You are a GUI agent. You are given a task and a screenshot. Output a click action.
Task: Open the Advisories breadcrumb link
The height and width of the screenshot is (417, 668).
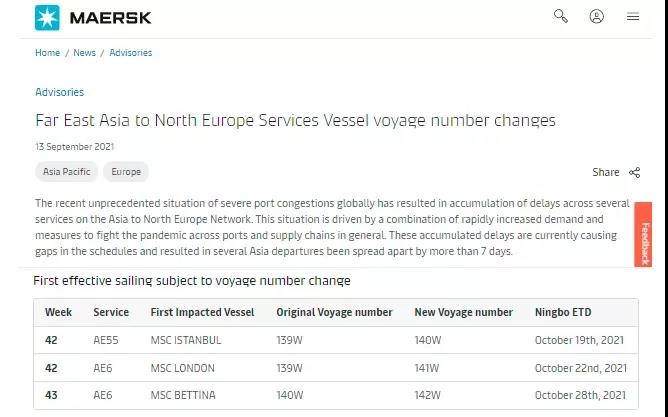[x=131, y=53]
